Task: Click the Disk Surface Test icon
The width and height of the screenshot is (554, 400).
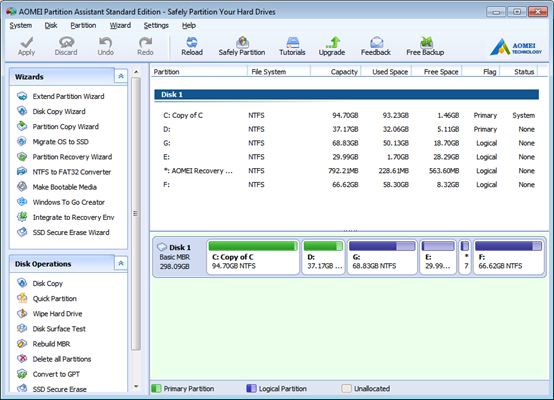Action: pyautogui.click(x=22, y=329)
